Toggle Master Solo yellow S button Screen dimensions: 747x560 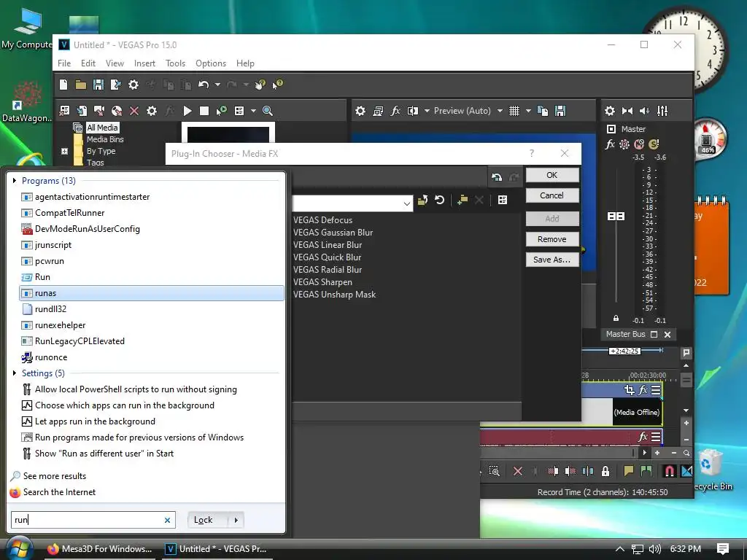(x=654, y=144)
